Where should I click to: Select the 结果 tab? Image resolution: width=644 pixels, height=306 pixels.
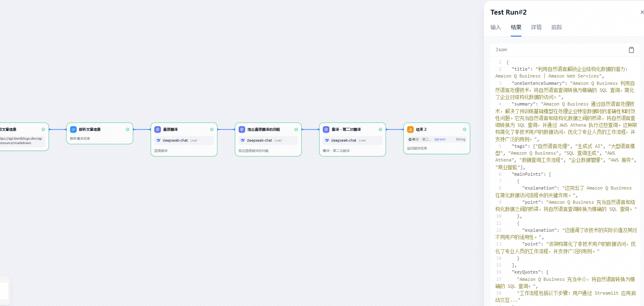[516, 27]
